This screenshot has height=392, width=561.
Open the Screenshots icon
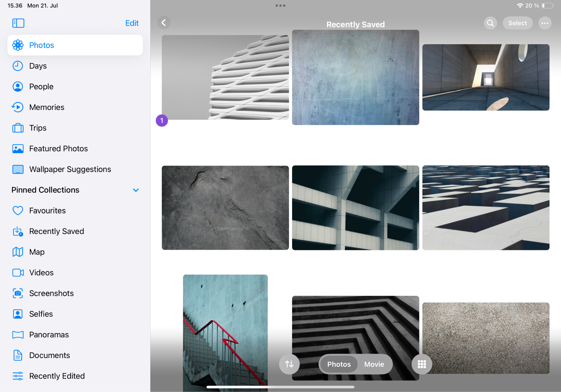[x=18, y=293]
